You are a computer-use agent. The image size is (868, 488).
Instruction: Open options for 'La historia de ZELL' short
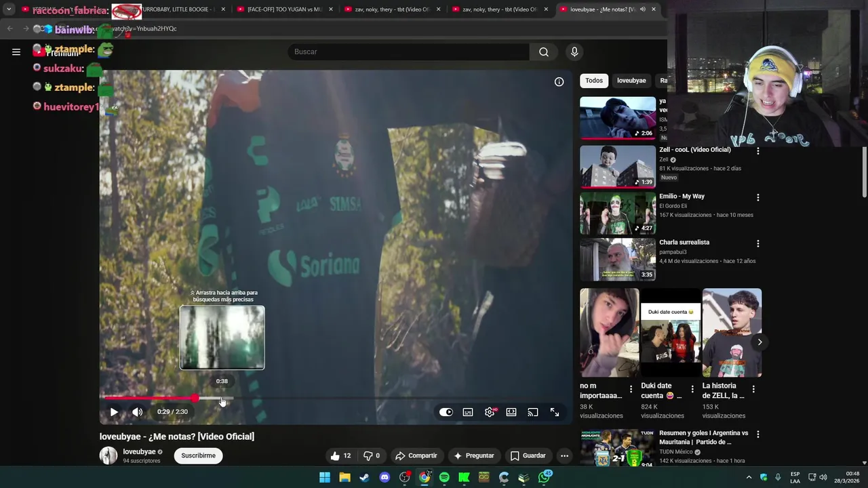click(753, 389)
